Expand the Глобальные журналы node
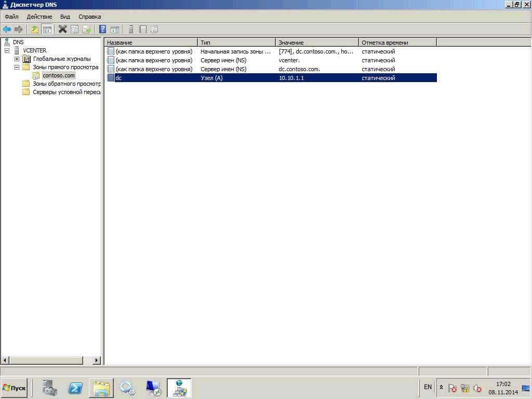 (17, 59)
